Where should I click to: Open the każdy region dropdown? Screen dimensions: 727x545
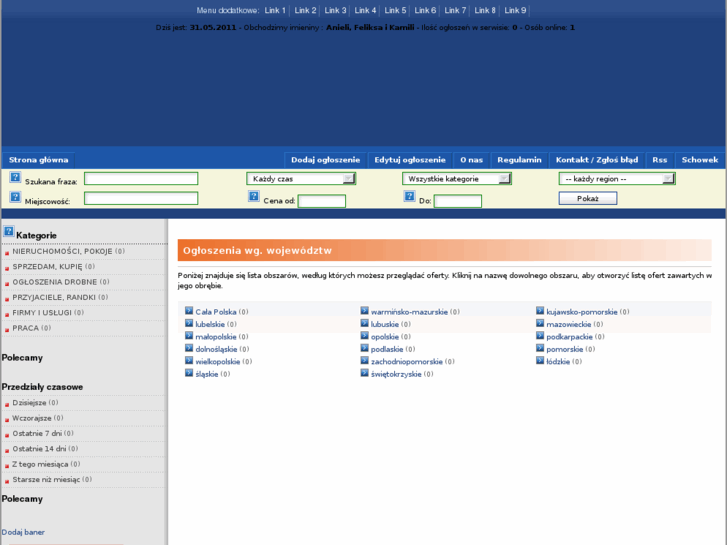click(x=616, y=179)
